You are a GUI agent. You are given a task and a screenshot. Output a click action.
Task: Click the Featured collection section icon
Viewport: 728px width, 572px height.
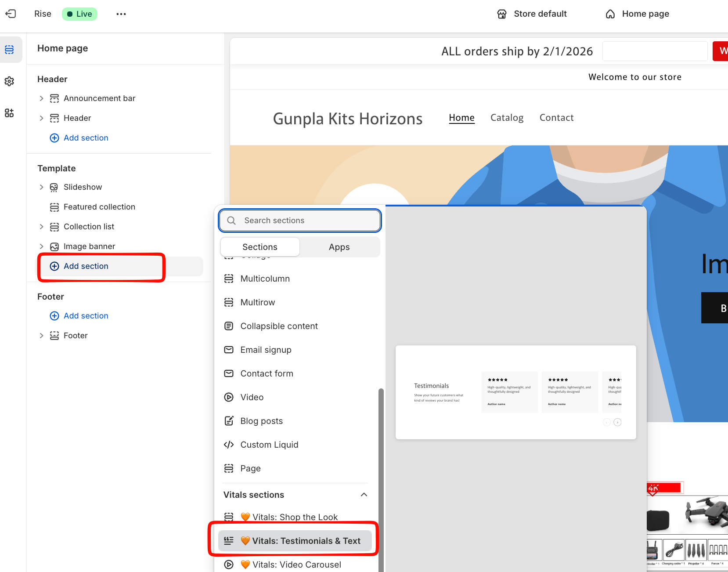click(x=54, y=207)
